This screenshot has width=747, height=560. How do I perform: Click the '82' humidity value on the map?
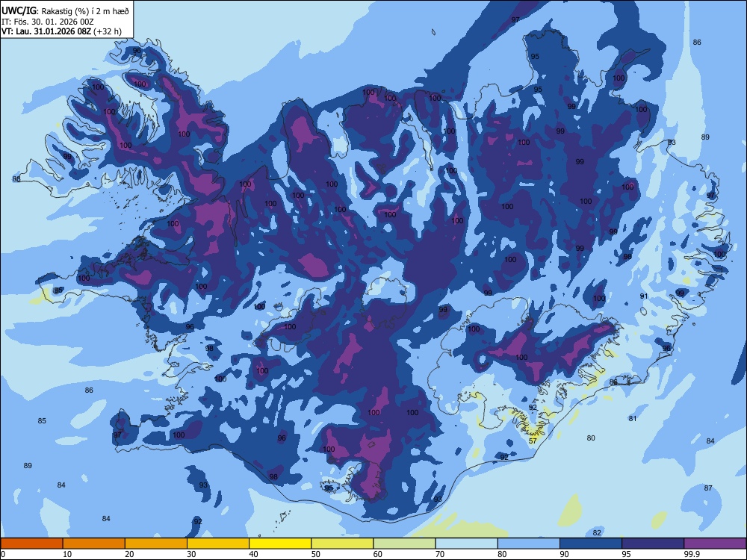[597, 532]
